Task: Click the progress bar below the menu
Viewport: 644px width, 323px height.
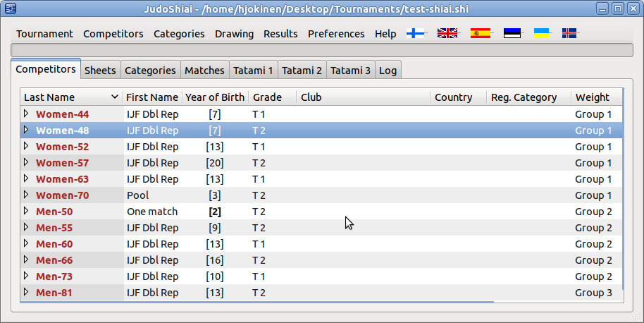Action: 321,49
